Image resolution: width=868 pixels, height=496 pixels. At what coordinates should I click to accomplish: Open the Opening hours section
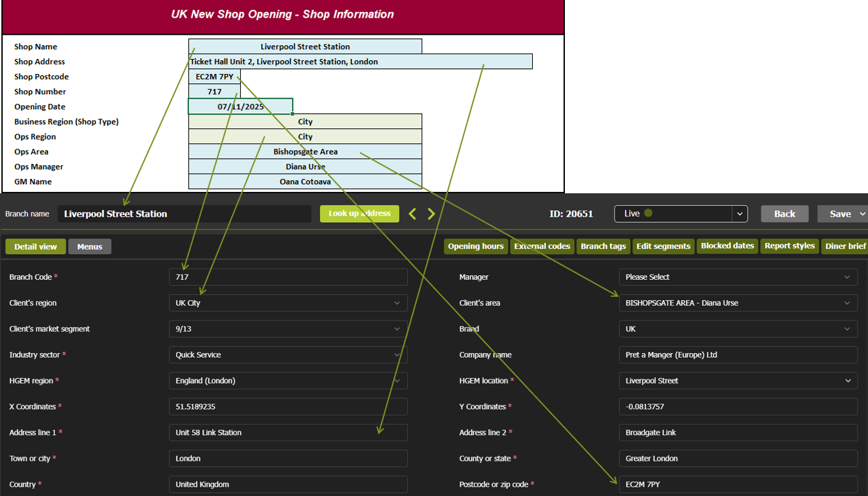(x=476, y=246)
